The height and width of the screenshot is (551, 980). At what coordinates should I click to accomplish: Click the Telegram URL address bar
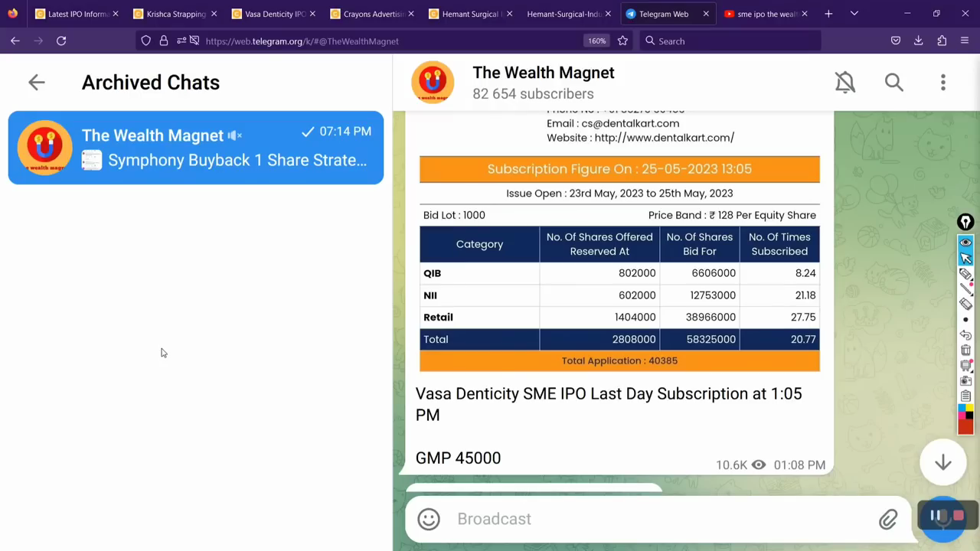click(302, 41)
